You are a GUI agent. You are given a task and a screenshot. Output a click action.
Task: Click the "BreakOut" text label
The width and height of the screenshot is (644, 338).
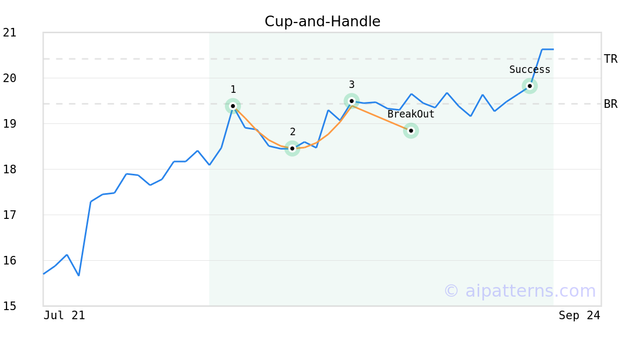[411, 114]
